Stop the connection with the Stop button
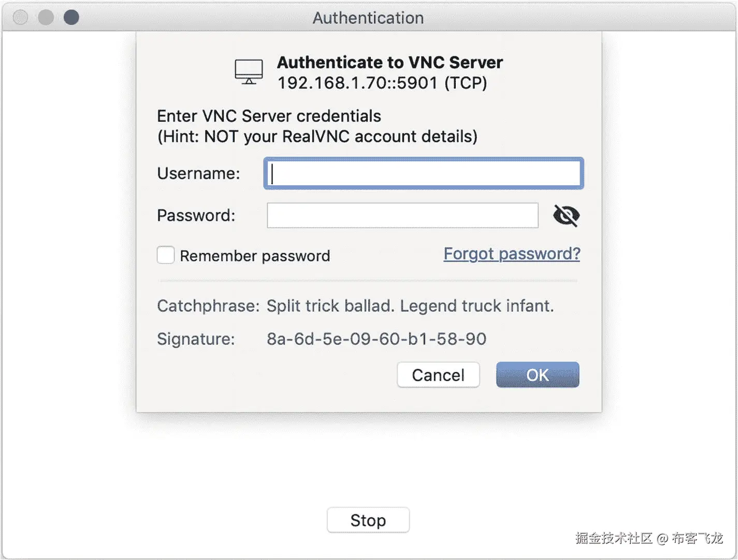Screen dimensions: 738x560 click(x=368, y=520)
